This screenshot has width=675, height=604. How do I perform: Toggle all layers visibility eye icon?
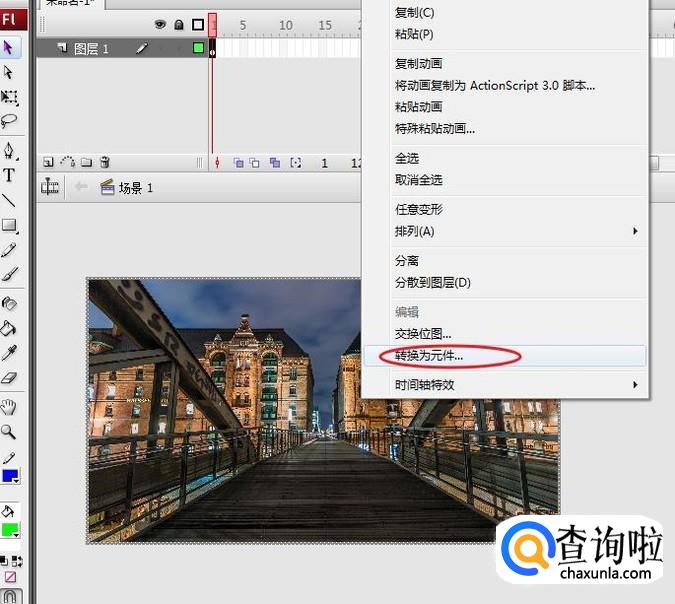[160, 25]
